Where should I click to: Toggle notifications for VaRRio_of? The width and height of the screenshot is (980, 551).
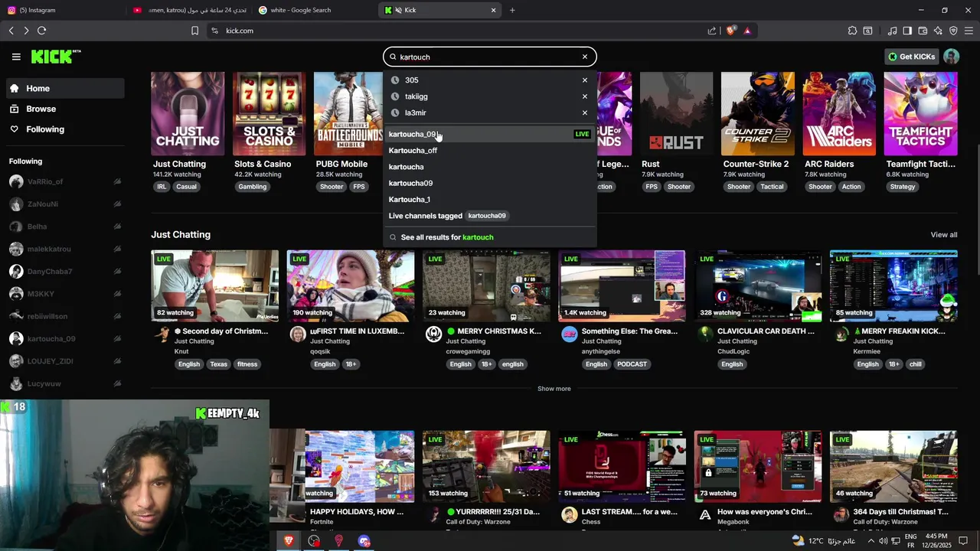tap(117, 182)
